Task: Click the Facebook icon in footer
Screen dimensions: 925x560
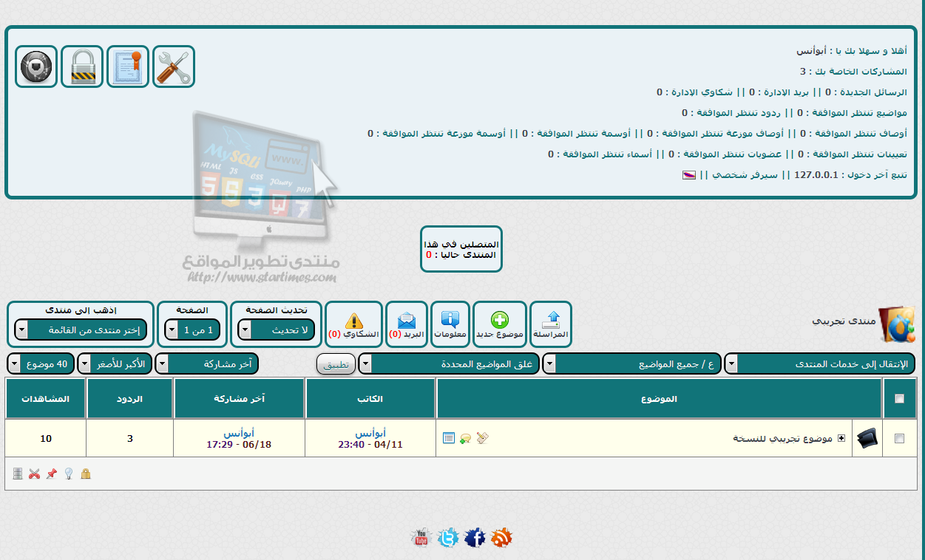Action: (x=475, y=538)
